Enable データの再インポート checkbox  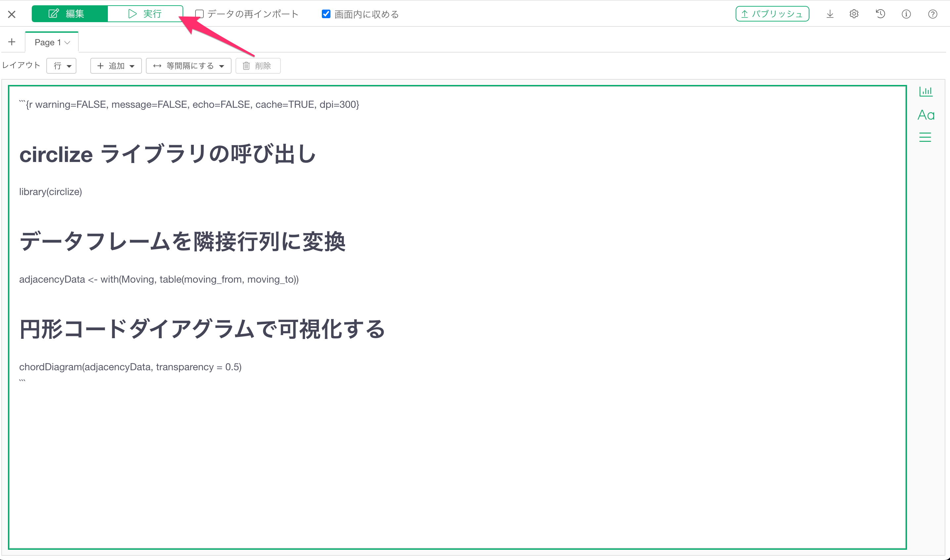(x=199, y=14)
